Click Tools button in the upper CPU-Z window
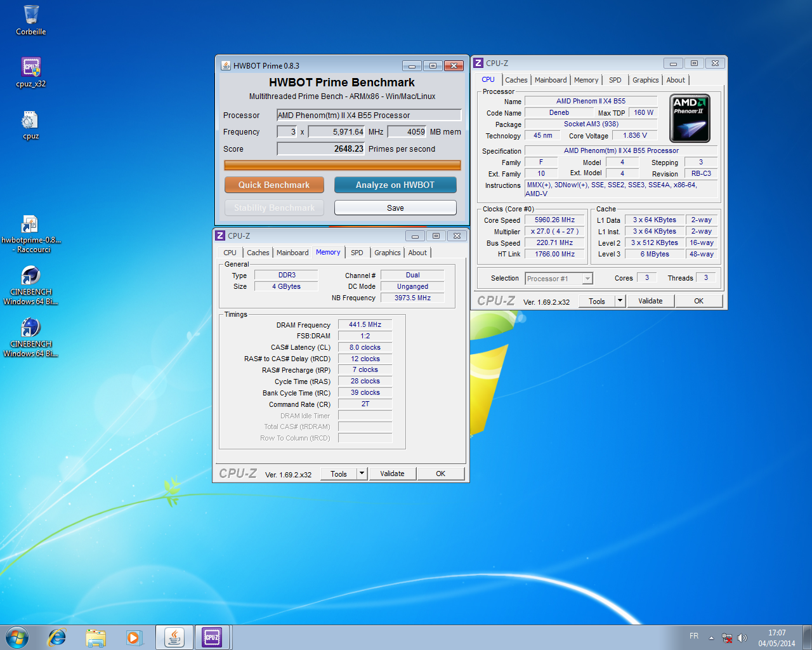Image resolution: width=812 pixels, height=650 pixels. tap(597, 301)
